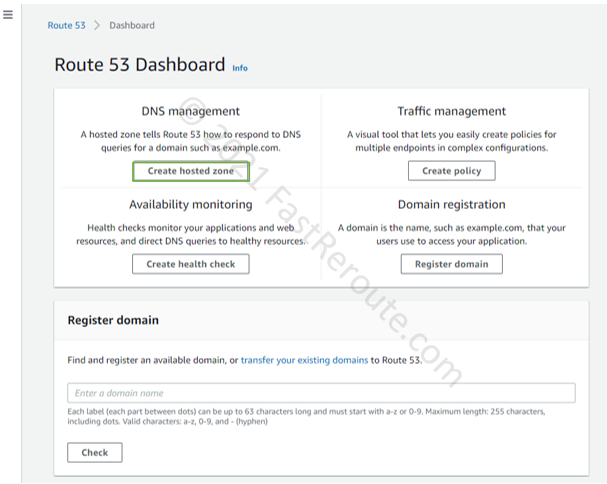Viewport: 607px width, 484px height.
Task: Select the Register domain panel heading
Action: point(113,320)
